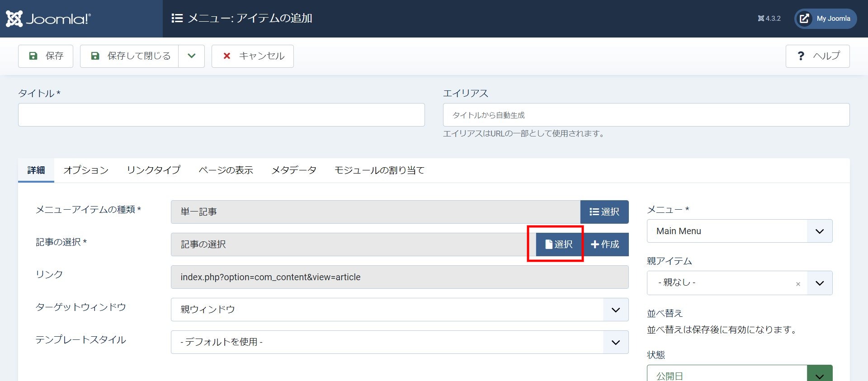Image resolution: width=868 pixels, height=381 pixels.
Task: Open ヘルプ with the question mark
Action: [817, 56]
